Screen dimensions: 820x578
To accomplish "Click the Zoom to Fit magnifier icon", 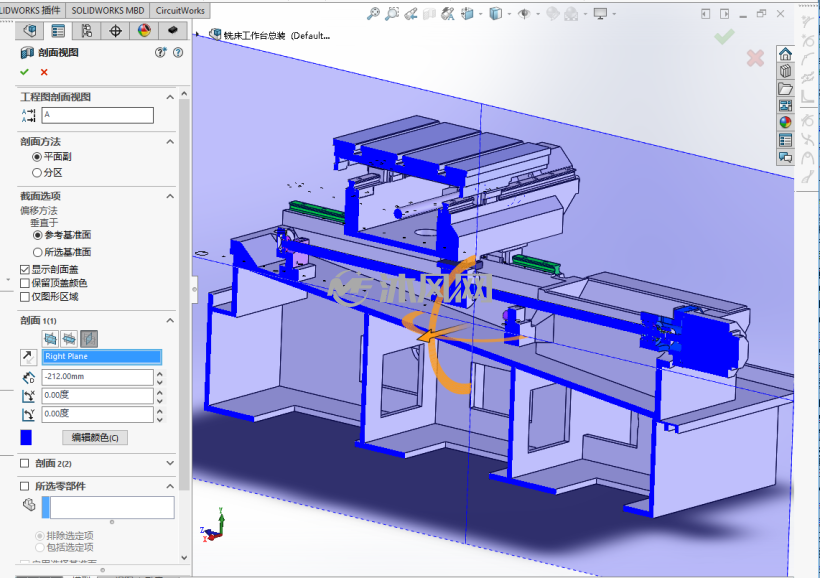I will (373, 14).
